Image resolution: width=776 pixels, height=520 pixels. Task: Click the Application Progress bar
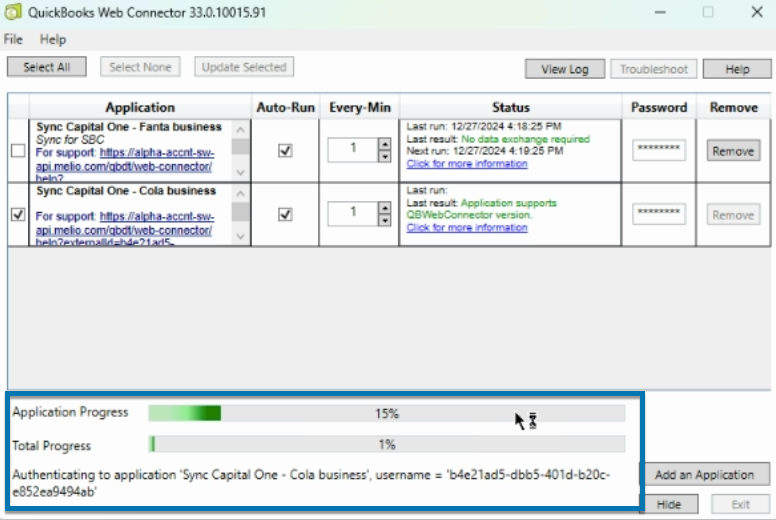click(386, 413)
